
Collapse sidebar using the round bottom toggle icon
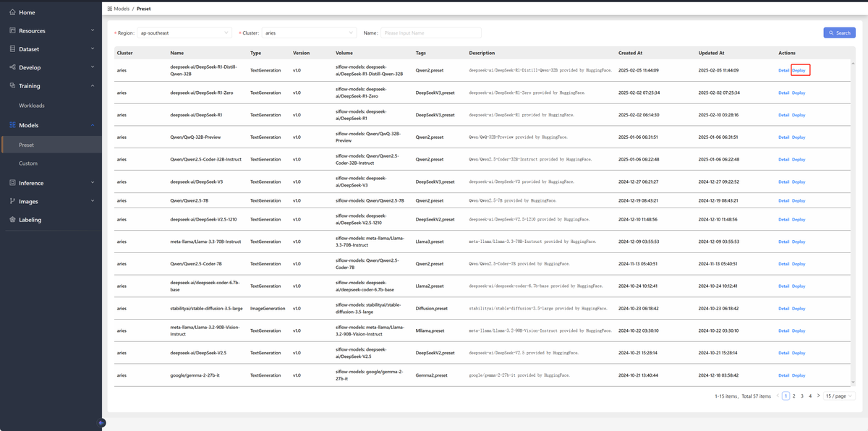101,422
